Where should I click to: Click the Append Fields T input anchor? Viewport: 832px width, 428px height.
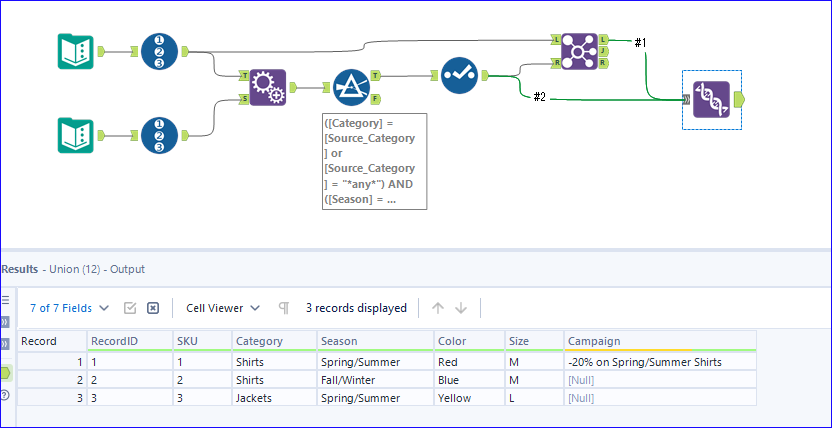[x=244, y=76]
